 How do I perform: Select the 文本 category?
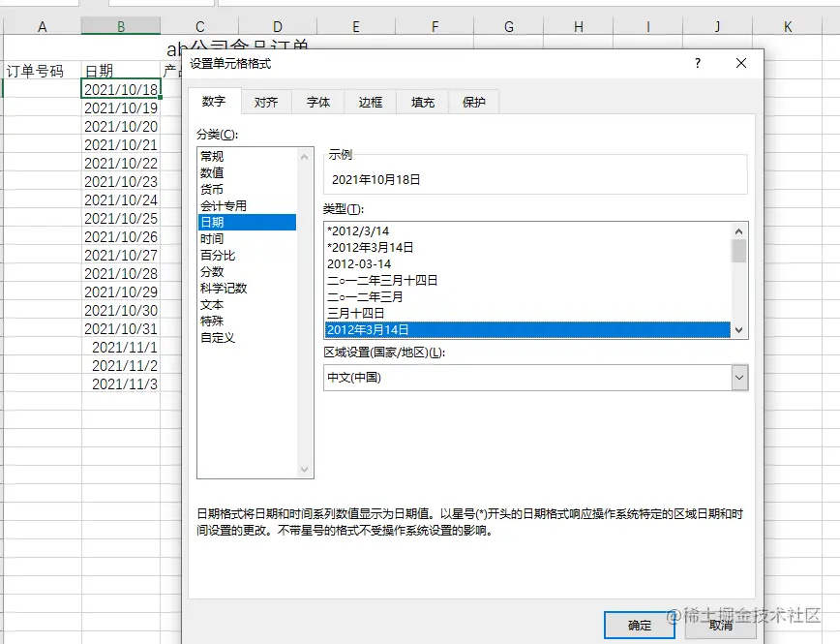pos(247,305)
